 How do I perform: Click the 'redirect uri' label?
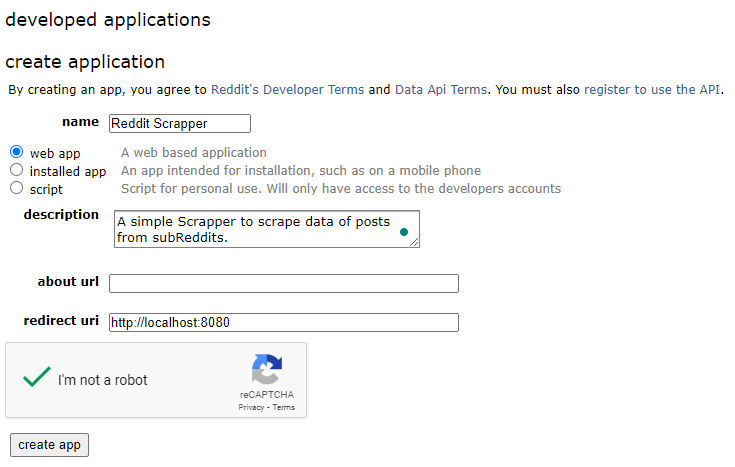61,321
